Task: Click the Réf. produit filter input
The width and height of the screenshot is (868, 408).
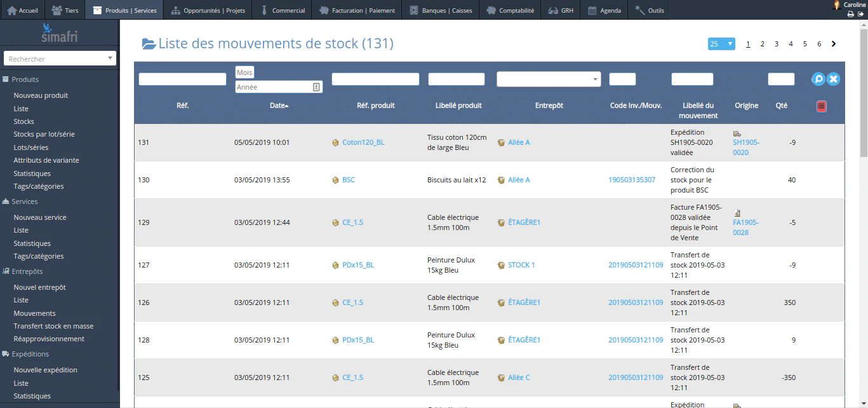Action: (x=376, y=79)
